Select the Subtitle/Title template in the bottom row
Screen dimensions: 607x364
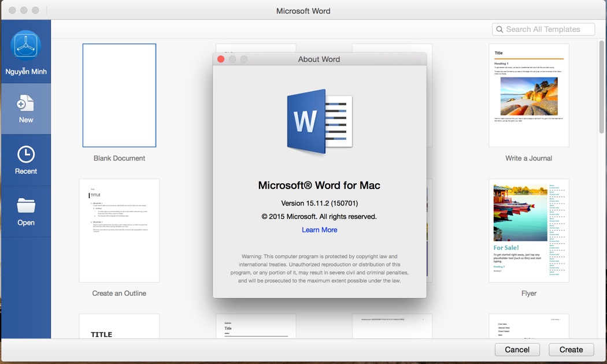tap(256, 326)
